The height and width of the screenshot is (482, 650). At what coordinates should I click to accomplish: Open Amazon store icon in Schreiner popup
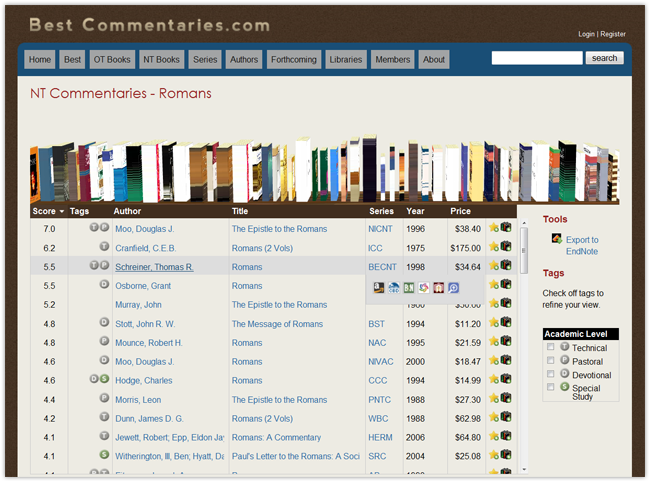click(x=378, y=288)
